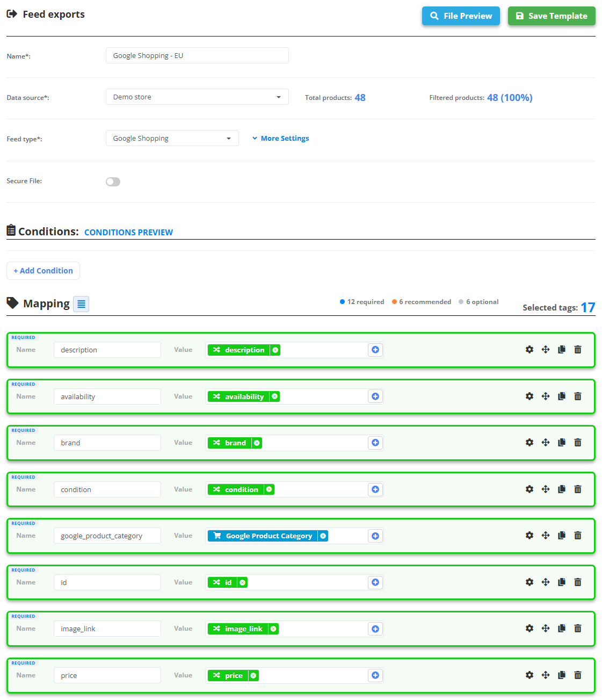This screenshot has height=700, width=602.
Task: Add value with plus in price row
Action: (375, 675)
